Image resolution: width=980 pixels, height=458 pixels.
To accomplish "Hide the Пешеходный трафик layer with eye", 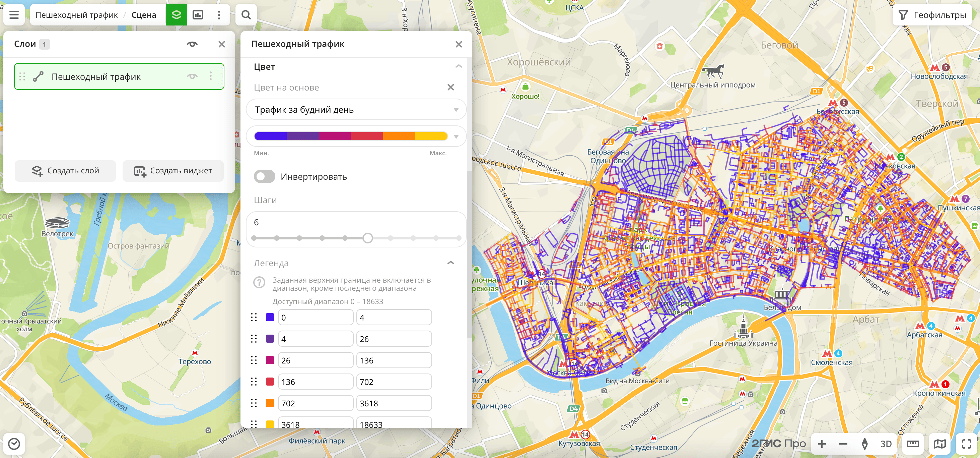I will click(x=192, y=76).
